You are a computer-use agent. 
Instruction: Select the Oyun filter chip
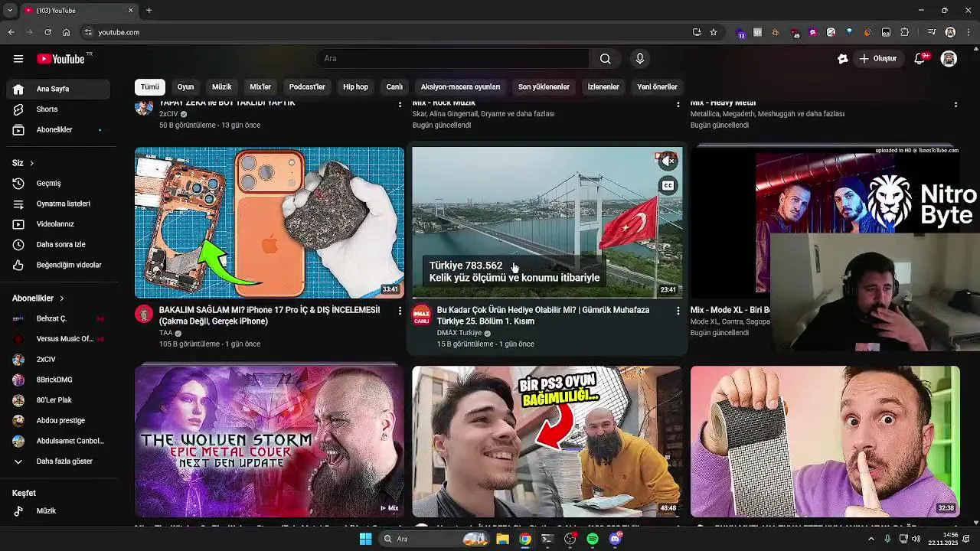pos(185,87)
